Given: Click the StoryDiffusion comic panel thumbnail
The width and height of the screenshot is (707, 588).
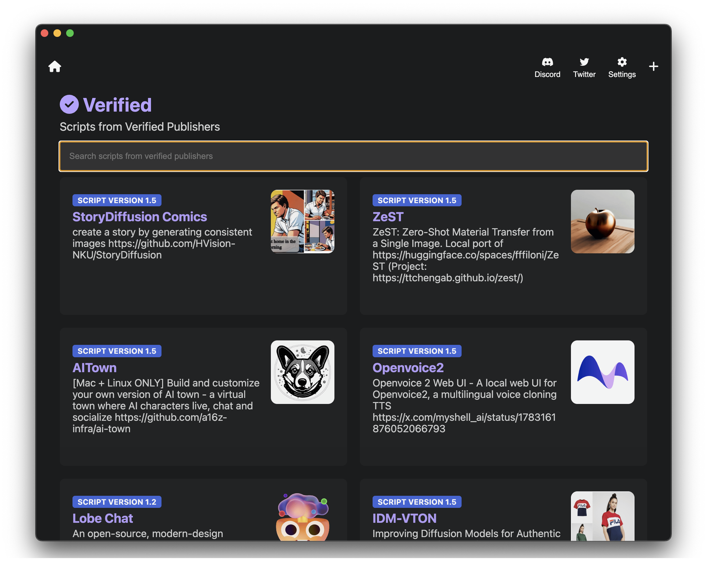Looking at the screenshot, I should point(303,222).
